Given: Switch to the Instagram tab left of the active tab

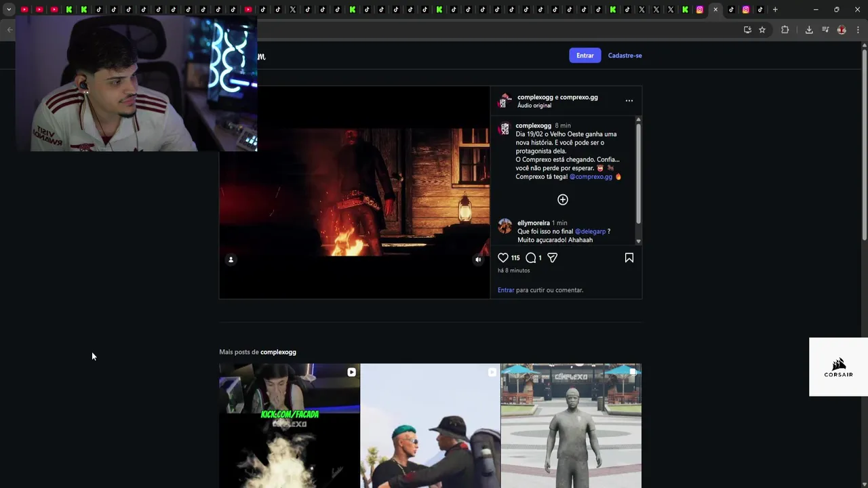Looking at the screenshot, I should tap(700, 9).
